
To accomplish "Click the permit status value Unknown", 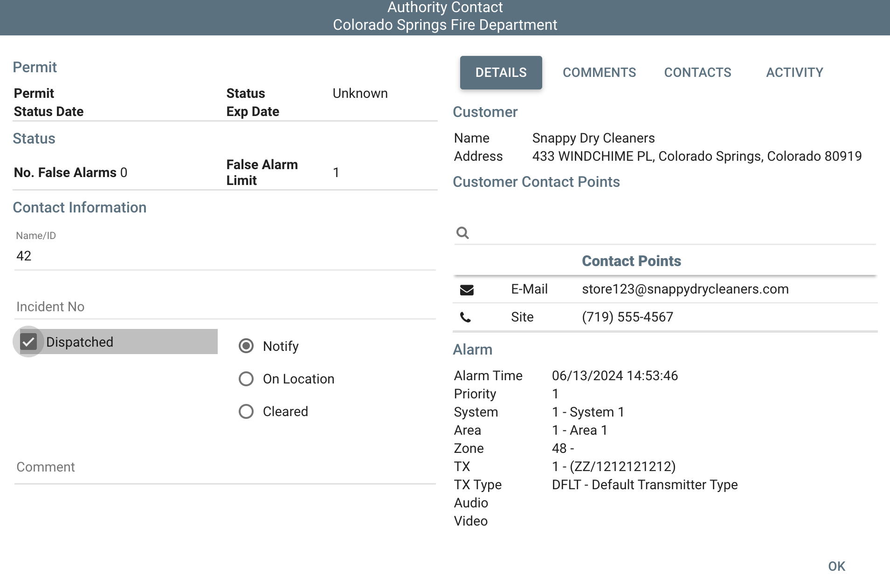I will 360,94.
